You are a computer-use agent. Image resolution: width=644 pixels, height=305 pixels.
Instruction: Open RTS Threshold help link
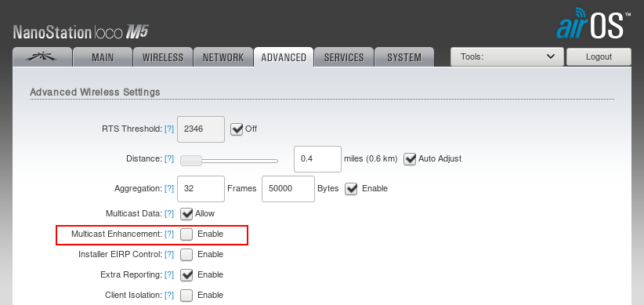point(169,129)
